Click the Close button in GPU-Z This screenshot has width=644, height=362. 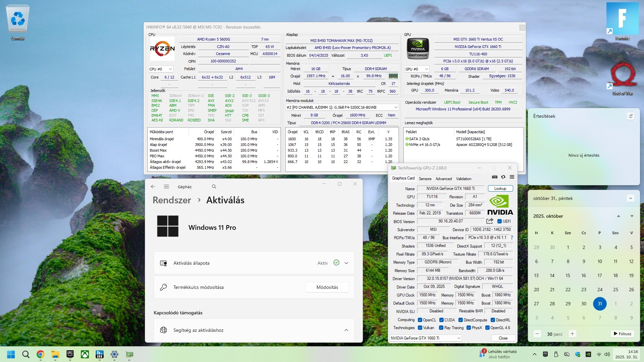tap(503, 338)
